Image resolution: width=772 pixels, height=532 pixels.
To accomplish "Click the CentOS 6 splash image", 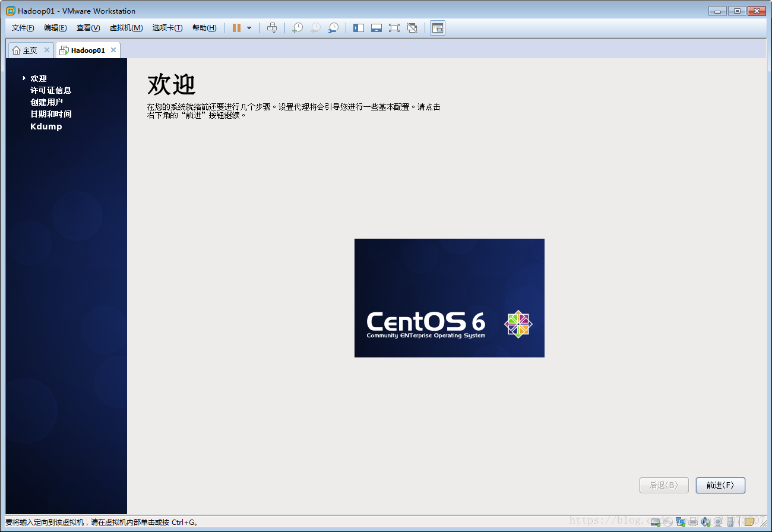I will [450, 298].
